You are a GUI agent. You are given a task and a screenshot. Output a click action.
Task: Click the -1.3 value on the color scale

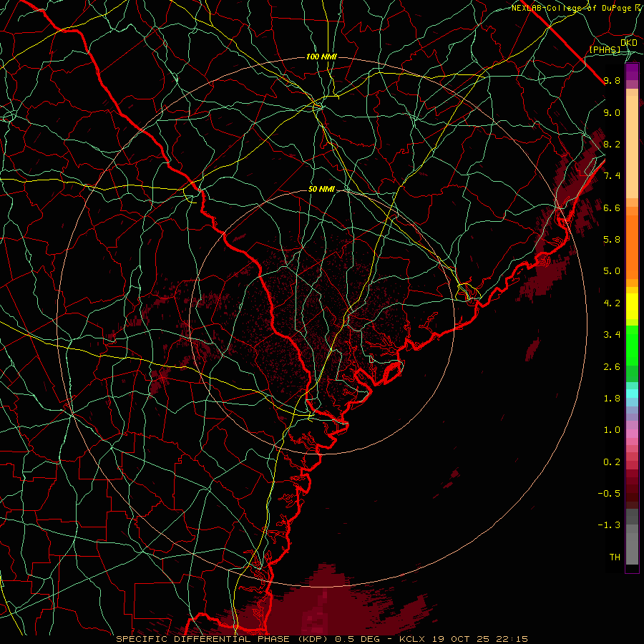click(x=609, y=525)
